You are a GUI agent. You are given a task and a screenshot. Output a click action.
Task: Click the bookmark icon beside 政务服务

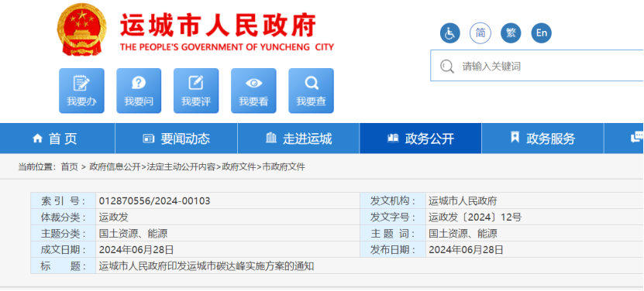coord(515,138)
